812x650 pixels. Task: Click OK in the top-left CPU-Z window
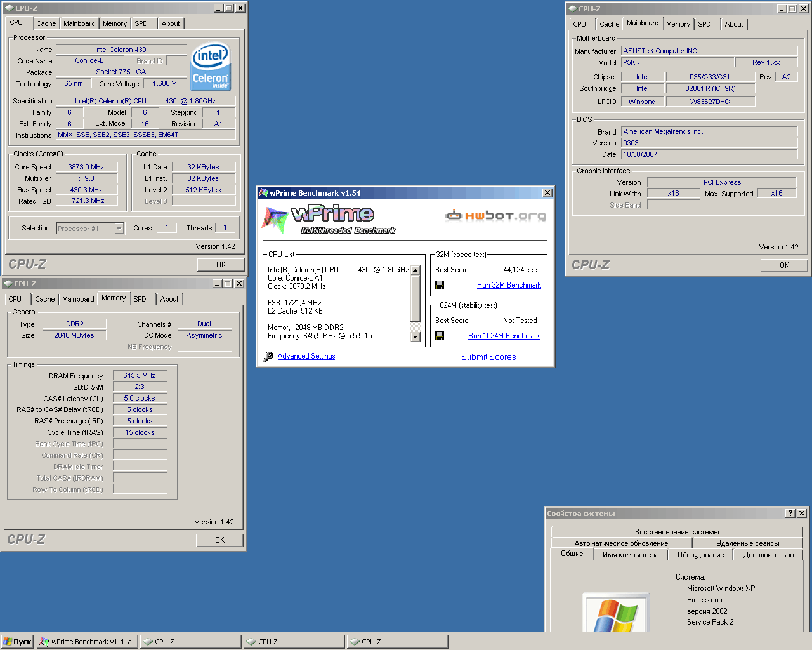(x=221, y=265)
